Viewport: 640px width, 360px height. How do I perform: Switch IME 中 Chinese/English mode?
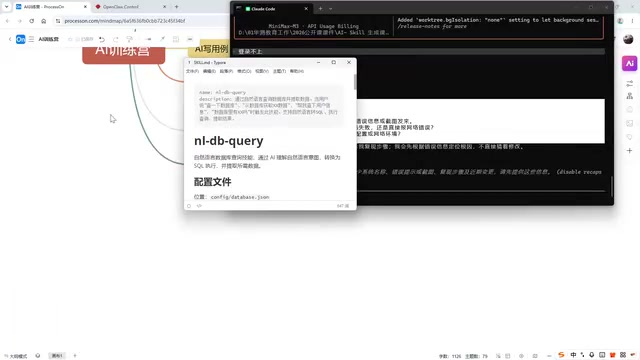(573, 355)
